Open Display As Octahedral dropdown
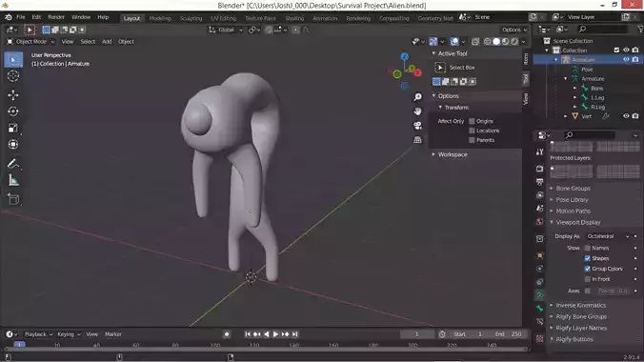 click(608, 236)
